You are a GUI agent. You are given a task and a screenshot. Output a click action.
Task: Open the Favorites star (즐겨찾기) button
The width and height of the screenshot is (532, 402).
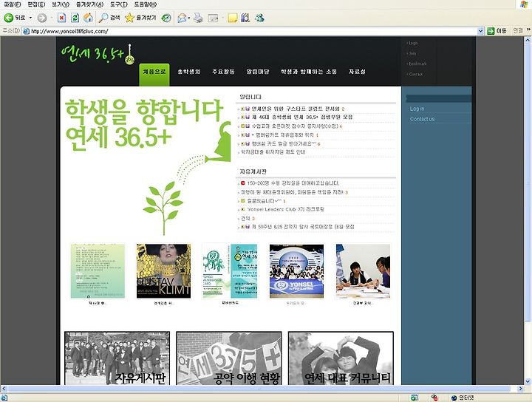140,18
